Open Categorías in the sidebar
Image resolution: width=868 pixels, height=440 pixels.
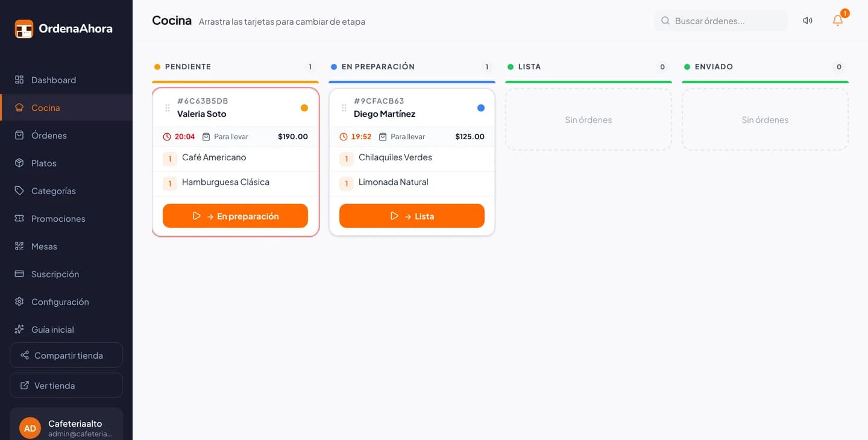pyautogui.click(x=66, y=191)
